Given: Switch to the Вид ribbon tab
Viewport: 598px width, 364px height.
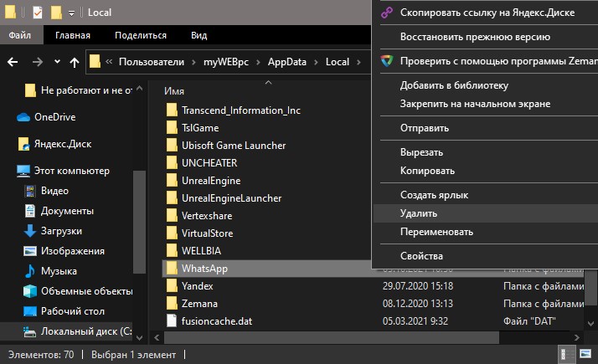Looking at the screenshot, I should coord(199,35).
